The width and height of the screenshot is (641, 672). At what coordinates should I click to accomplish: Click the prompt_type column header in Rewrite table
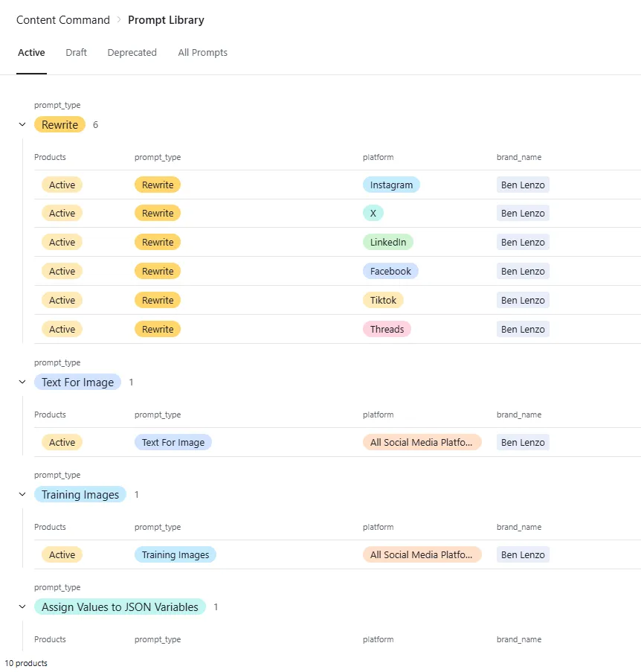[x=158, y=157]
